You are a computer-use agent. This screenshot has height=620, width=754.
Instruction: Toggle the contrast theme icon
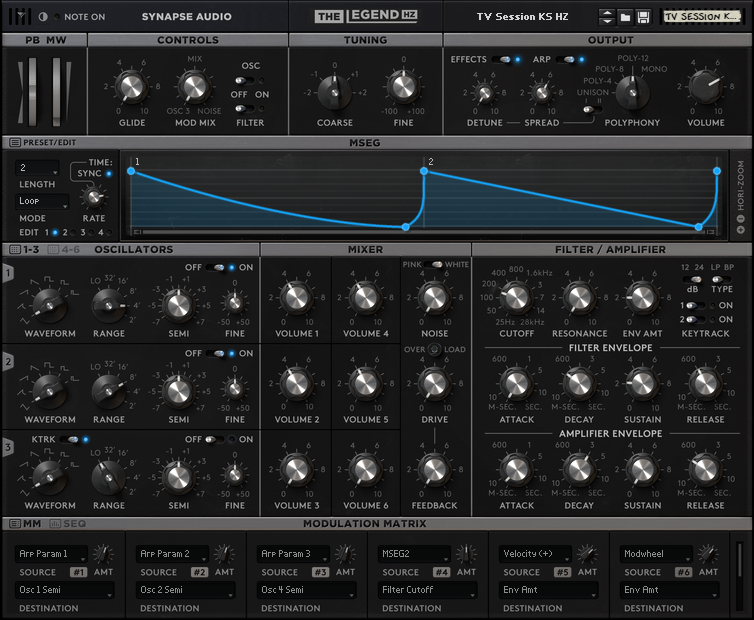[x=43, y=16]
